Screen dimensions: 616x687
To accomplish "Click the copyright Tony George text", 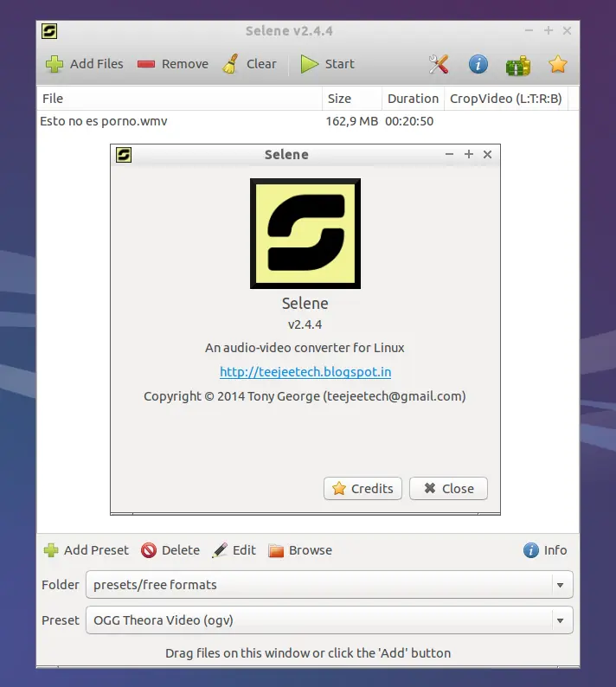I will [x=305, y=396].
